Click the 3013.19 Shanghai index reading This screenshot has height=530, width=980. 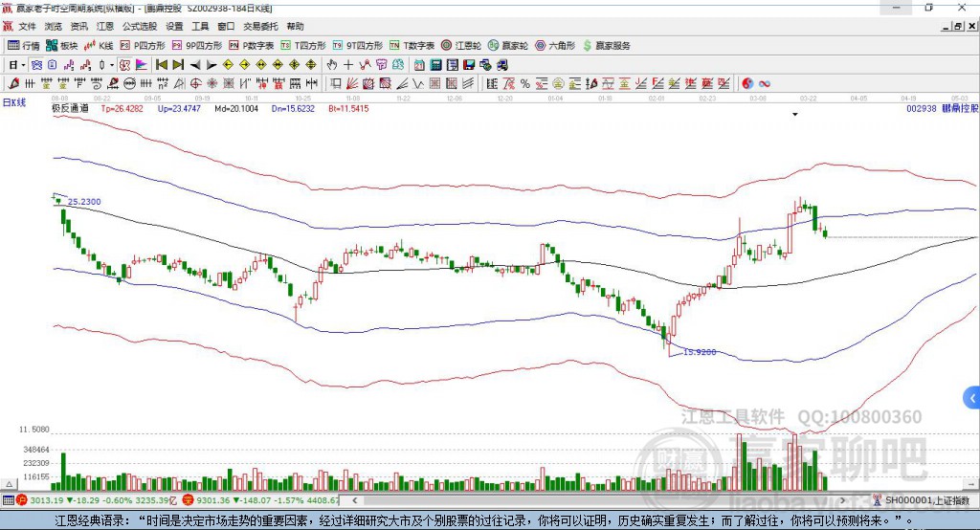tap(46, 500)
